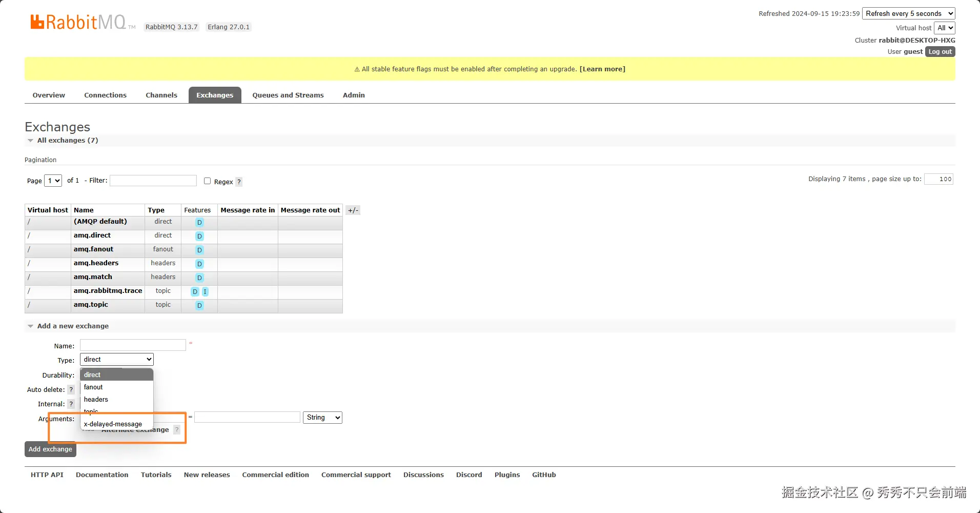Viewport: 980px width, 513px height.
Task: Open the Discord footer link
Action: pos(469,475)
